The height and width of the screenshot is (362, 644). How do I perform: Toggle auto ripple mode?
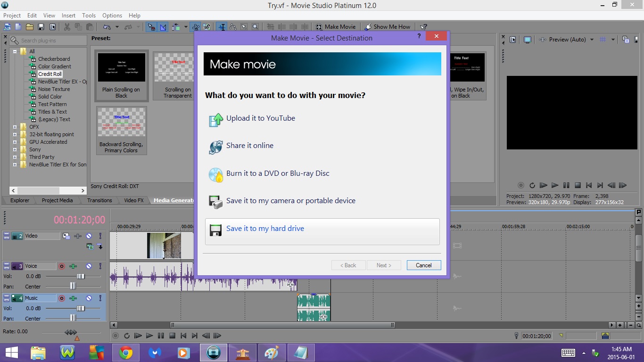176,27
